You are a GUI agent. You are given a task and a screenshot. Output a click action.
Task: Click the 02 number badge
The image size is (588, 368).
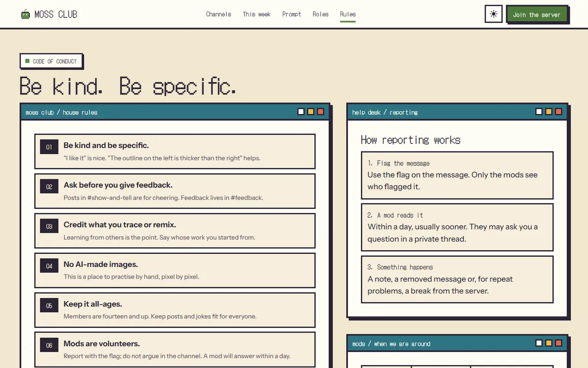[x=49, y=187]
